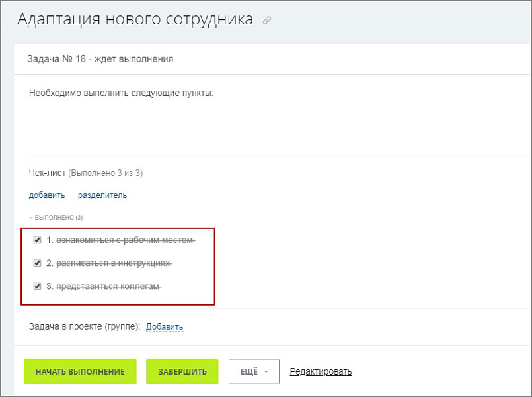Uncheck item 2 'расписаться в инструкциях'

38,263
